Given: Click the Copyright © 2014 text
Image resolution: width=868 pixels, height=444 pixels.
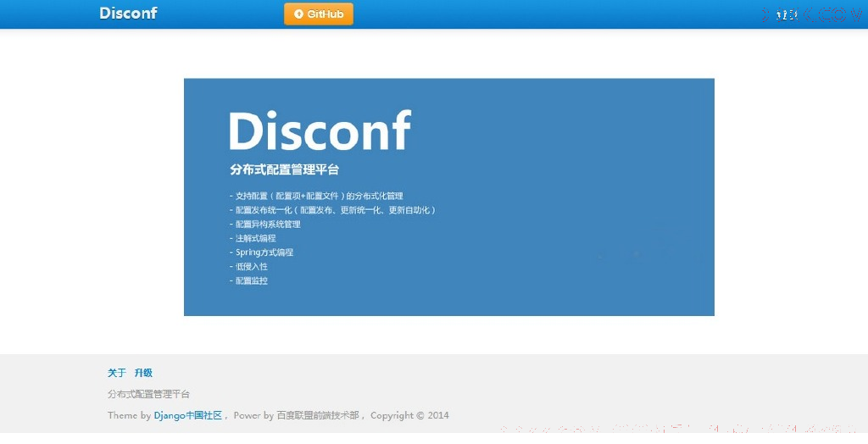Looking at the screenshot, I should click(409, 415).
